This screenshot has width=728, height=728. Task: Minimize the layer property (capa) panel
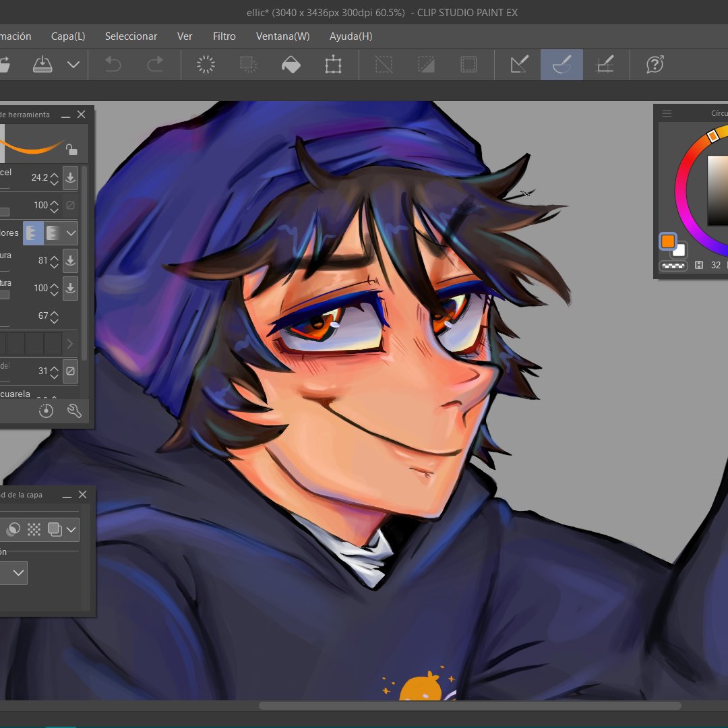pos(67,495)
